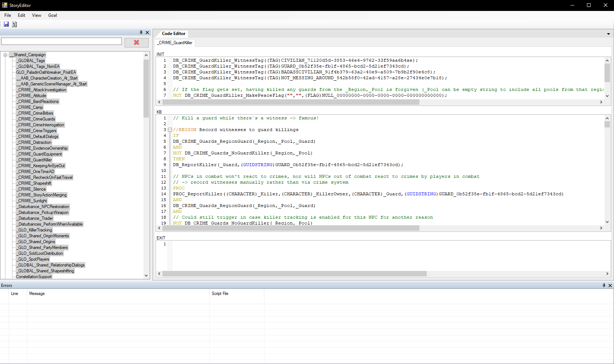Click KB vertical scrollbar down arrow

coord(607,222)
